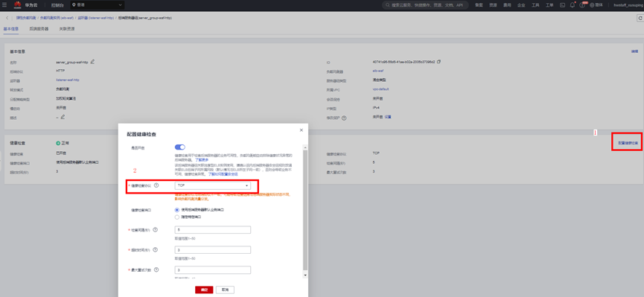Screen dimensions: 644x297
Task: Select the specify port radio option
Action: 177,217
